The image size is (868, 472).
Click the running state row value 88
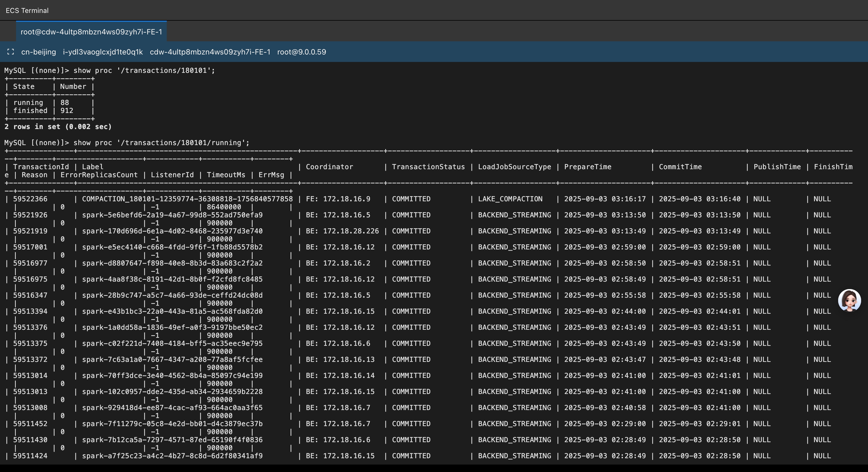point(65,103)
